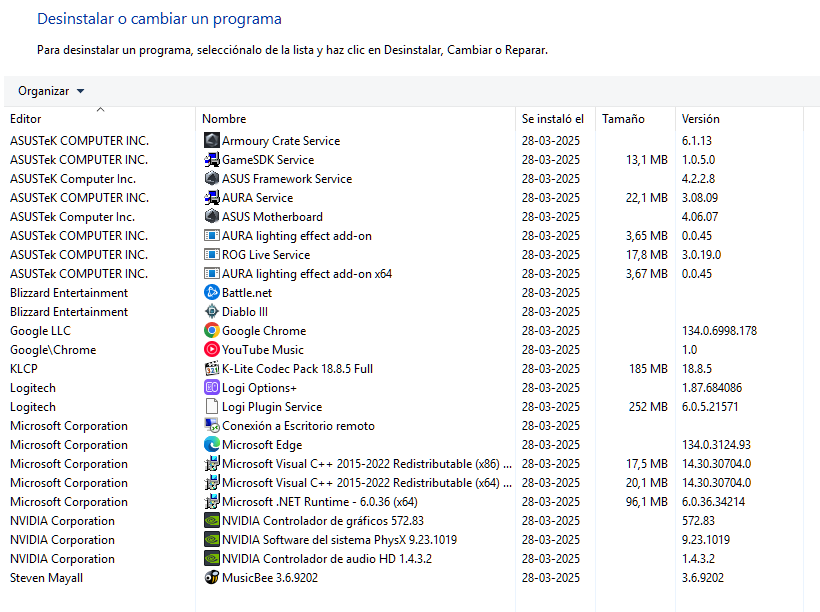Open the Organizar dropdown menu
This screenshot has width=820, height=612.
coord(51,91)
